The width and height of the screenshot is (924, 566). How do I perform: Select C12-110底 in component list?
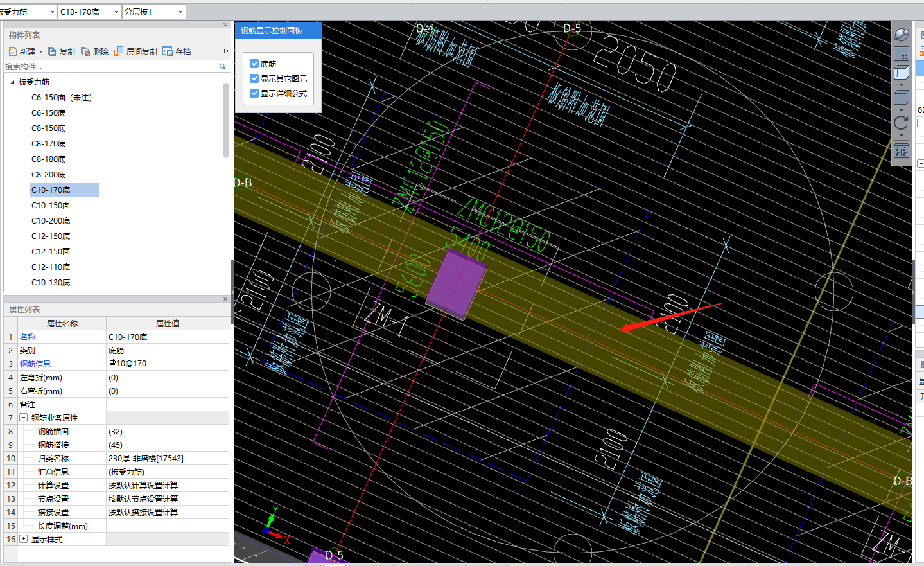[51, 267]
